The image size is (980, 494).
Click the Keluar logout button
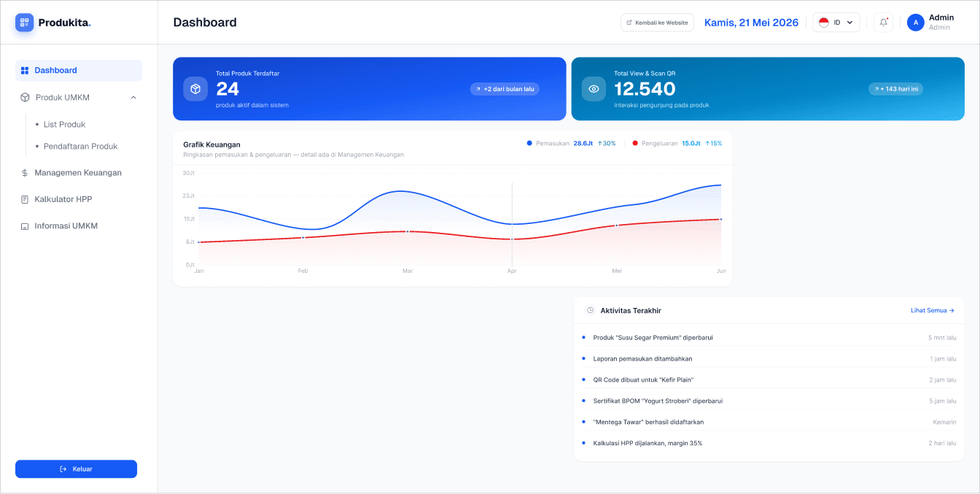pyautogui.click(x=76, y=469)
